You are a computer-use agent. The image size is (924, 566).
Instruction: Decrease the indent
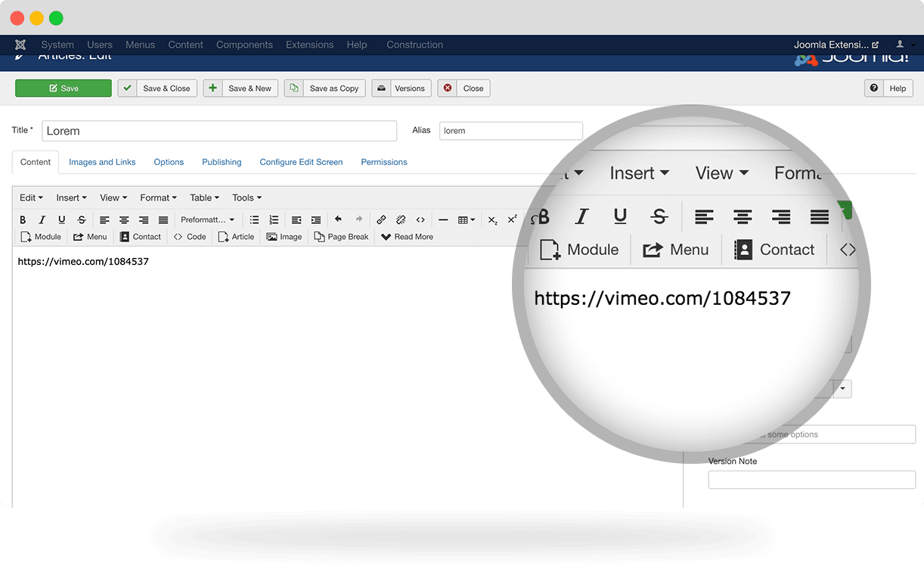point(296,220)
